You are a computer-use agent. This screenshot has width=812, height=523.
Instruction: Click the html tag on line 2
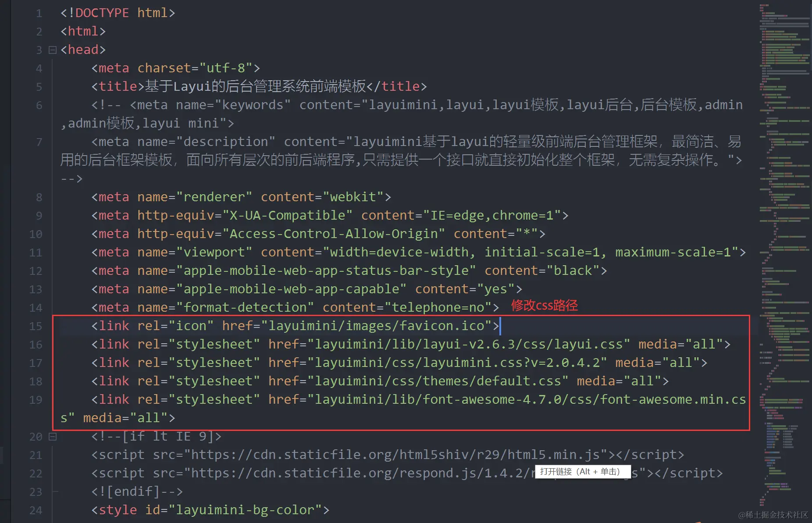tap(83, 31)
